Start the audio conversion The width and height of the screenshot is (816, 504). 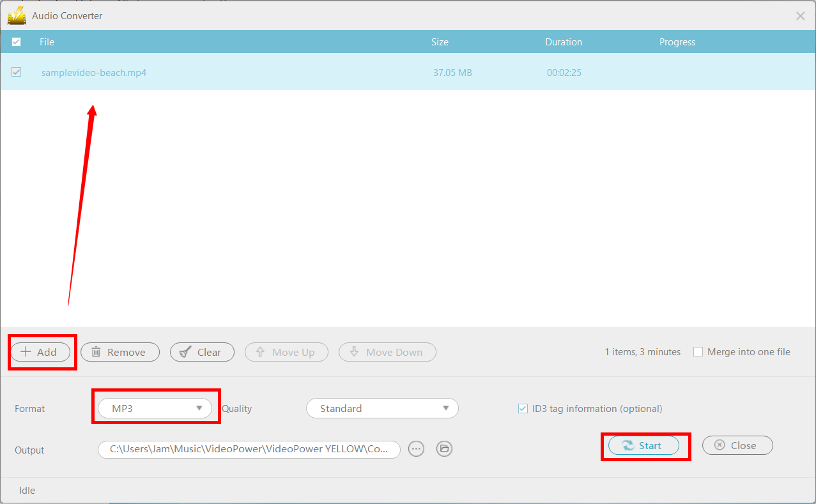(x=643, y=445)
